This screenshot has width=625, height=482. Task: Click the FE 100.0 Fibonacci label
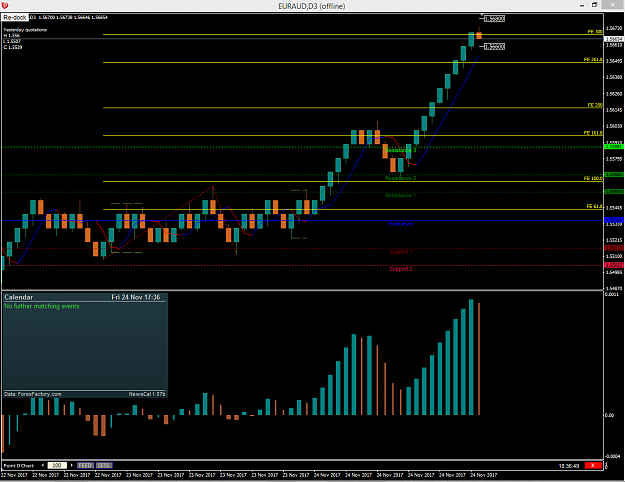coord(593,178)
